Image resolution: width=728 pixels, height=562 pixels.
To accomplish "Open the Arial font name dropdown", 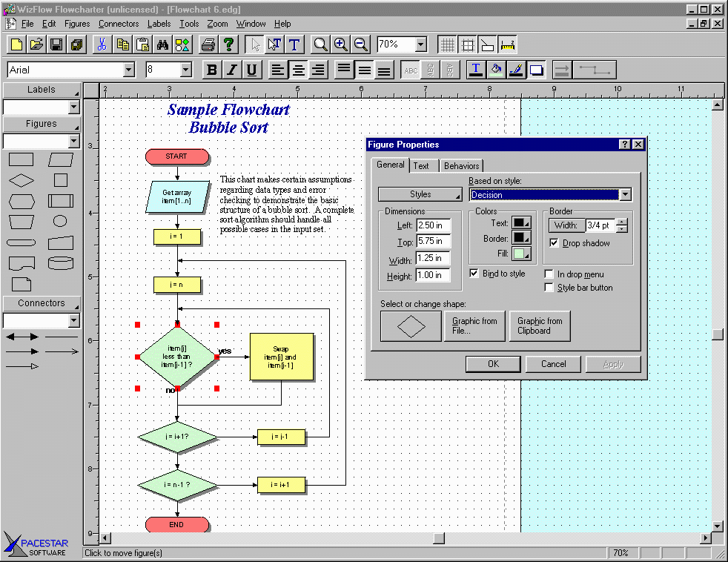I will pyautogui.click(x=129, y=70).
